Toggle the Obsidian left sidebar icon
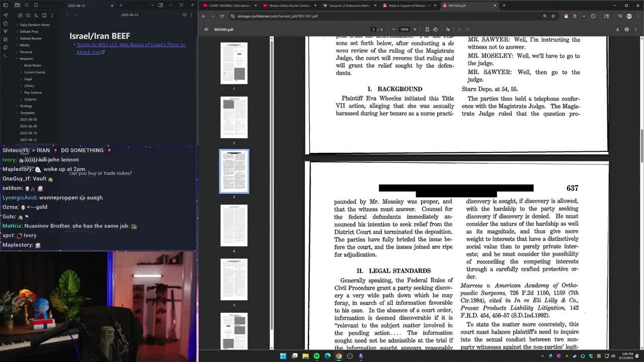The image size is (644, 362). 6,5
